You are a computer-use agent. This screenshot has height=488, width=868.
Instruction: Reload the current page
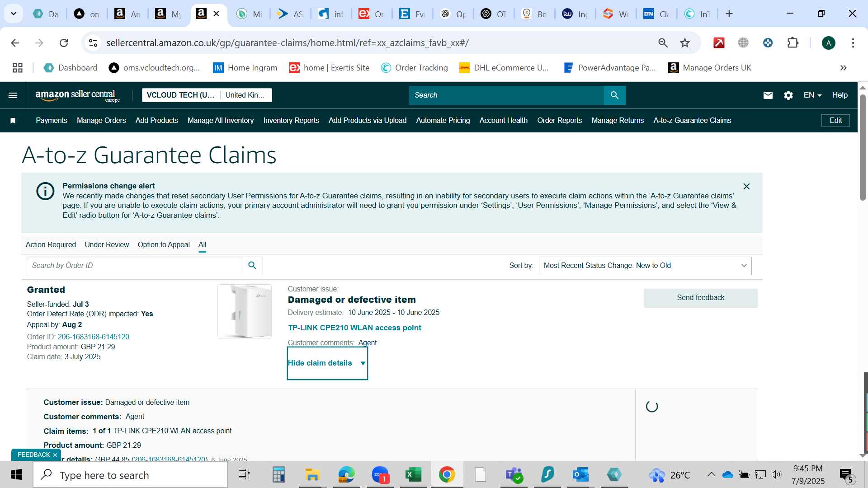click(x=64, y=43)
